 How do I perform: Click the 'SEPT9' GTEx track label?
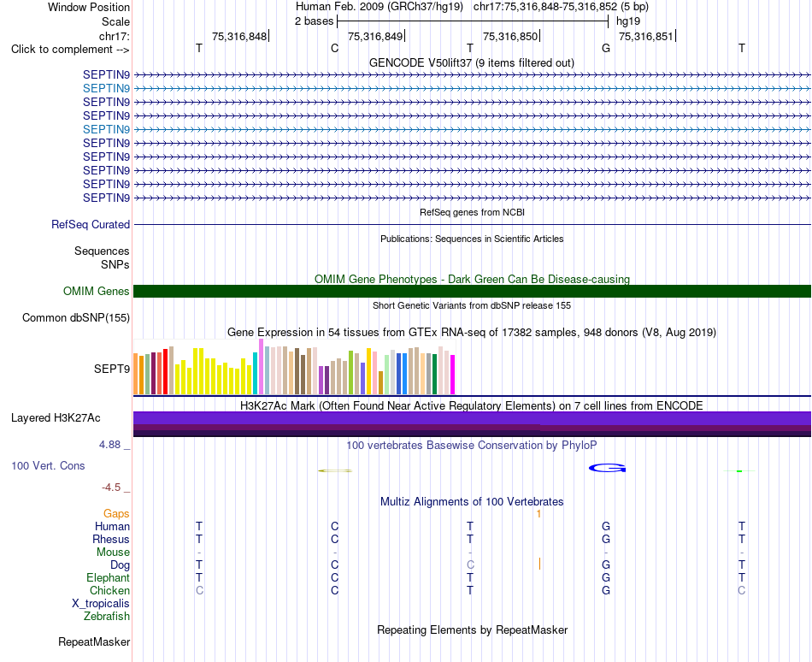[x=111, y=369]
